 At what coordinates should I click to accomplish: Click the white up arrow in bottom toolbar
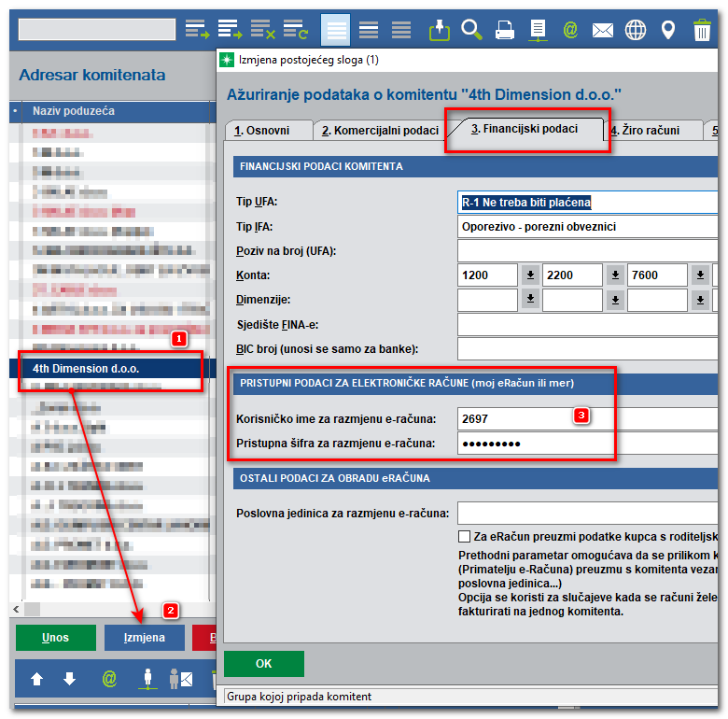(x=37, y=679)
